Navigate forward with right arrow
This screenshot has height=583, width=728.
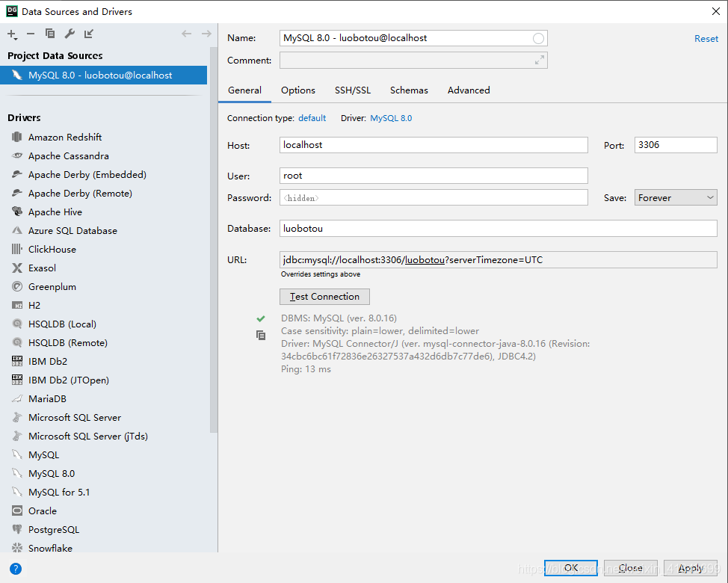pyautogui.click(x=206, y=34)
